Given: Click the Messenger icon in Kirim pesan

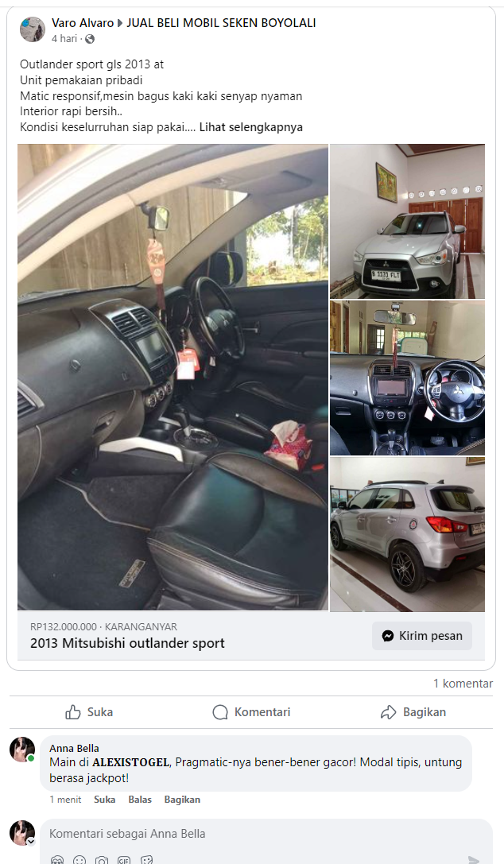Looking at the screenshot, I should tap(388, 636).
